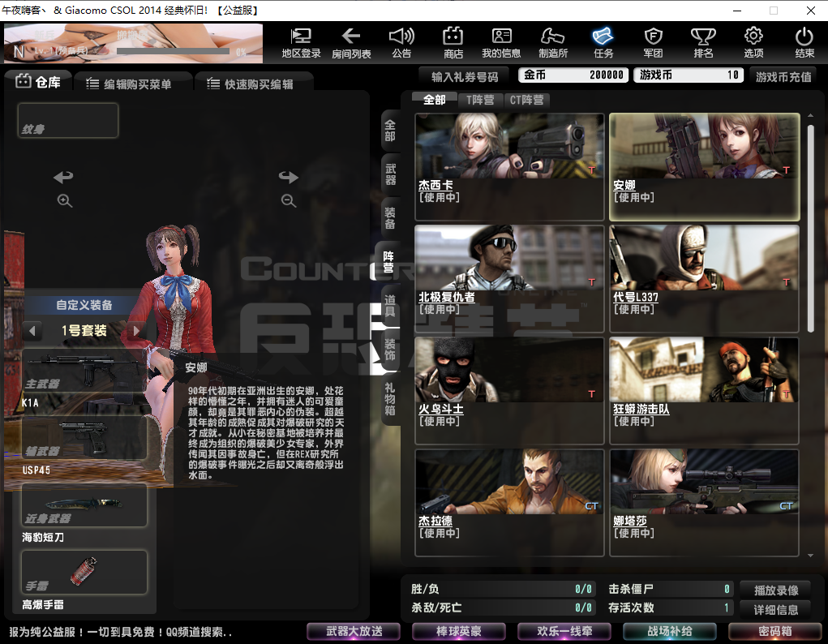Screen dimensions: 828x644
Task: Switch to next loadout set arrow
Action: point(137,331)
